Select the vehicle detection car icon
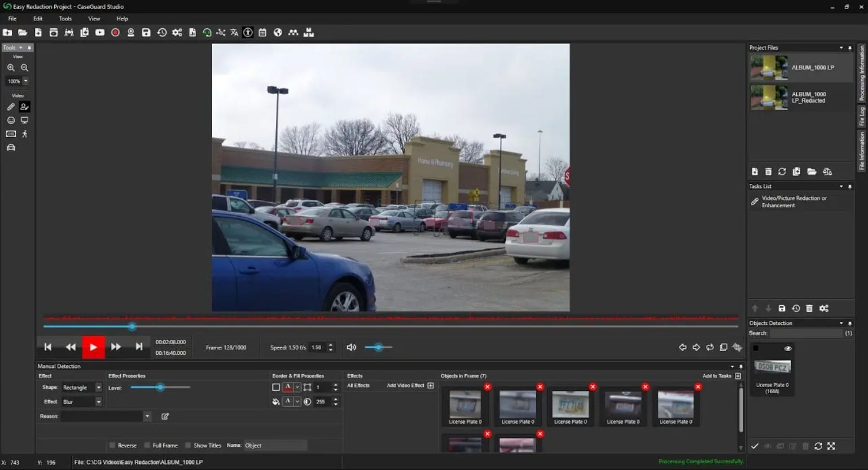 click(x=11, y=148)
